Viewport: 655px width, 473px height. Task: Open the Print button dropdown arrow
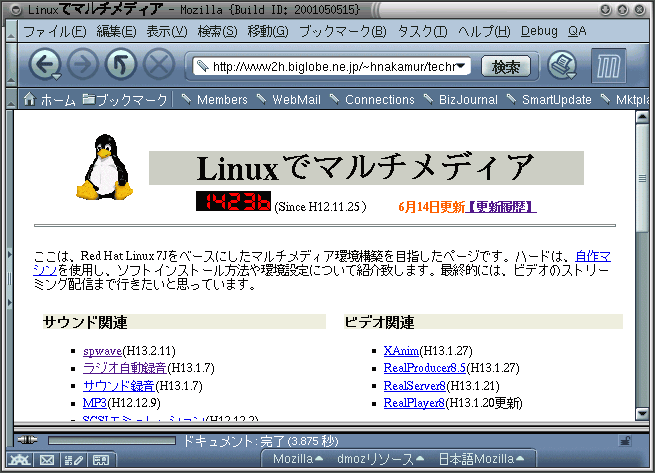click(571, 76)
